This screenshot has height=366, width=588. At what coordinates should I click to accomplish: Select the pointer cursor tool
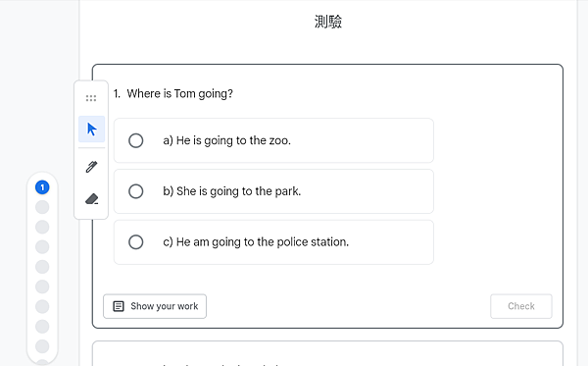pyautogui.click(x=91, y=130)
